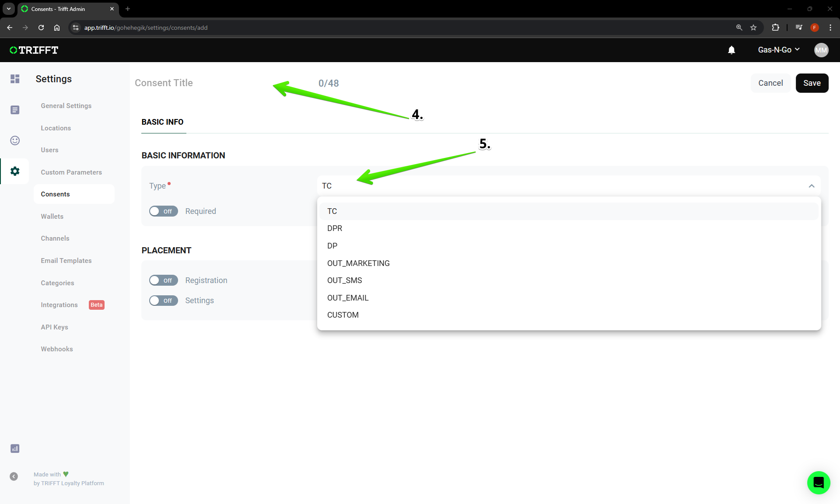Viewport: 840px width, 504px height.
Task: Open Email Templates settings menu item
Action: pos(66,261)
